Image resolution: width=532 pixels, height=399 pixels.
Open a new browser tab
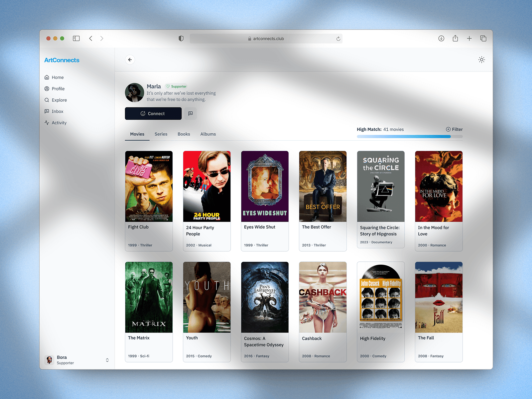tap(469, 39)
